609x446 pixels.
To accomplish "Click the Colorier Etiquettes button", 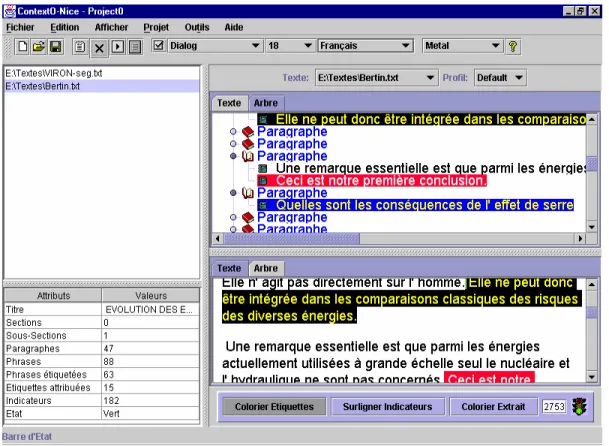I will pos(274,407).
